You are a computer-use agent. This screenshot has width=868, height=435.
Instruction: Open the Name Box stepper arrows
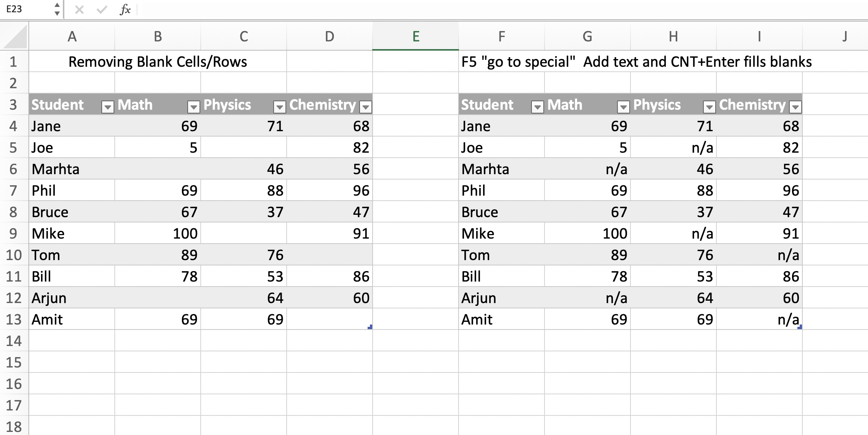pyautogui.click(x=57, y=9)
